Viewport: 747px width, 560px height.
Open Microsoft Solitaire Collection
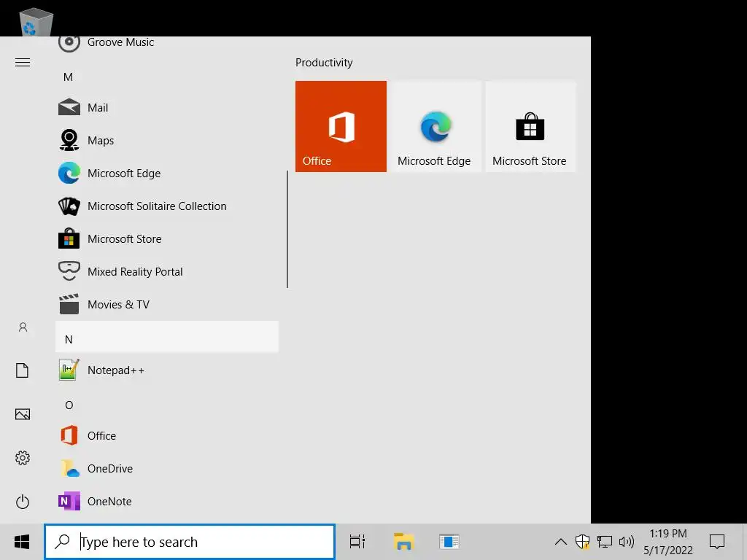click(x=167, y=206)
